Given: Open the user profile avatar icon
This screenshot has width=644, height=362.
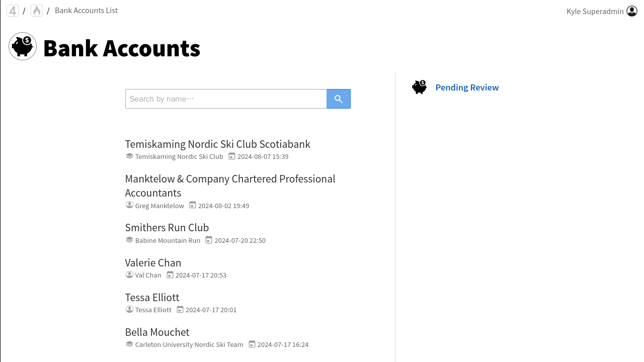Looking at the screenshot, I should pyautogui.click(x=632, y=11).
